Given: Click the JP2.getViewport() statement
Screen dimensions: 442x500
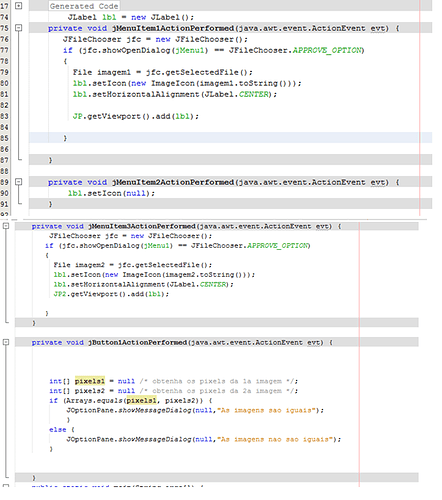Looking at the screenshot, I should click(111, 294).
